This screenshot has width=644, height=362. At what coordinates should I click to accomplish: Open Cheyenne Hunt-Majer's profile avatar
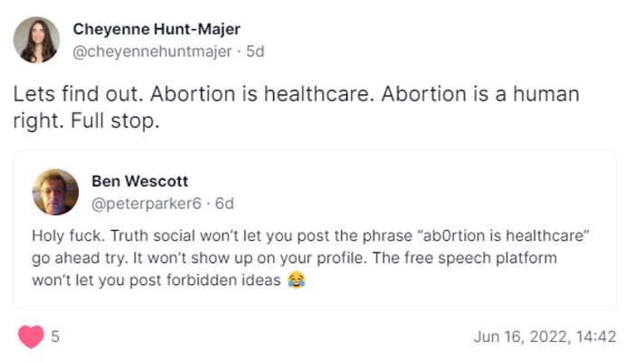(x=37, y=40)
